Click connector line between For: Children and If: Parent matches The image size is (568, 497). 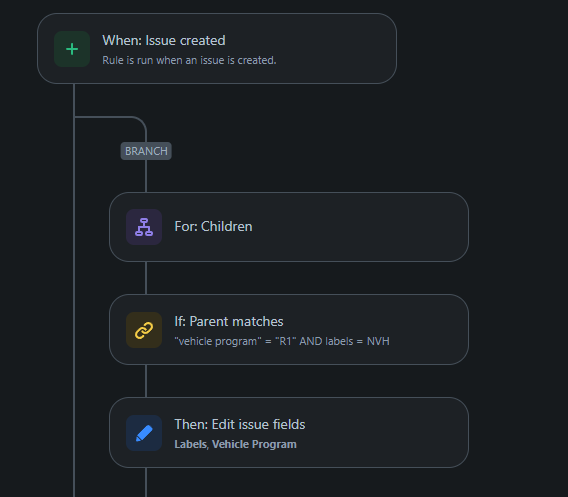[x=146, y=278]
